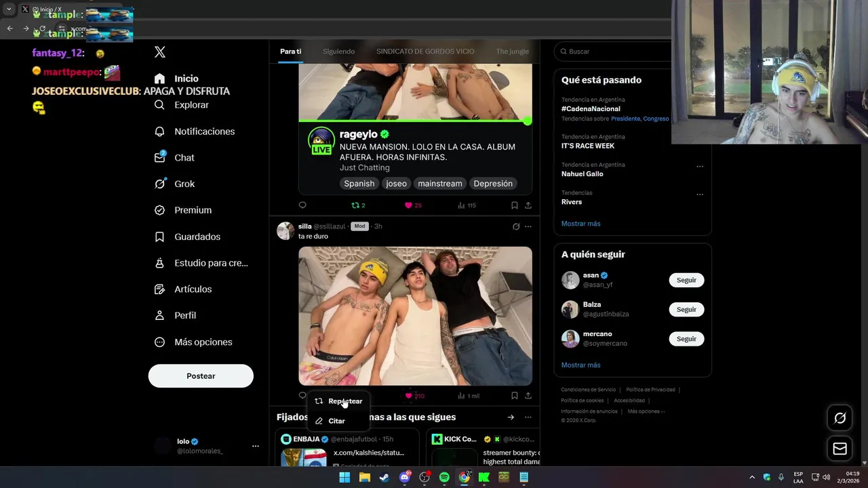Open Estudio para creadores item

tap(201, 263)
